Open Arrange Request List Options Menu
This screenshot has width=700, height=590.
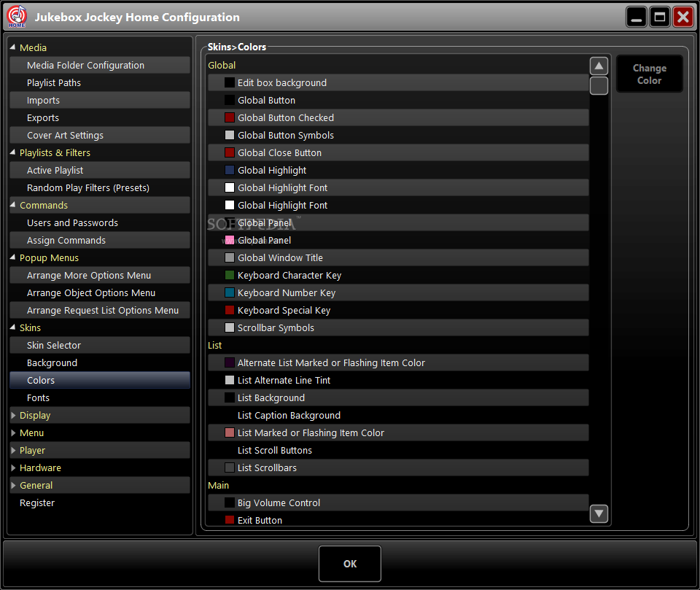pyautogui.click(x=100, y=310)
